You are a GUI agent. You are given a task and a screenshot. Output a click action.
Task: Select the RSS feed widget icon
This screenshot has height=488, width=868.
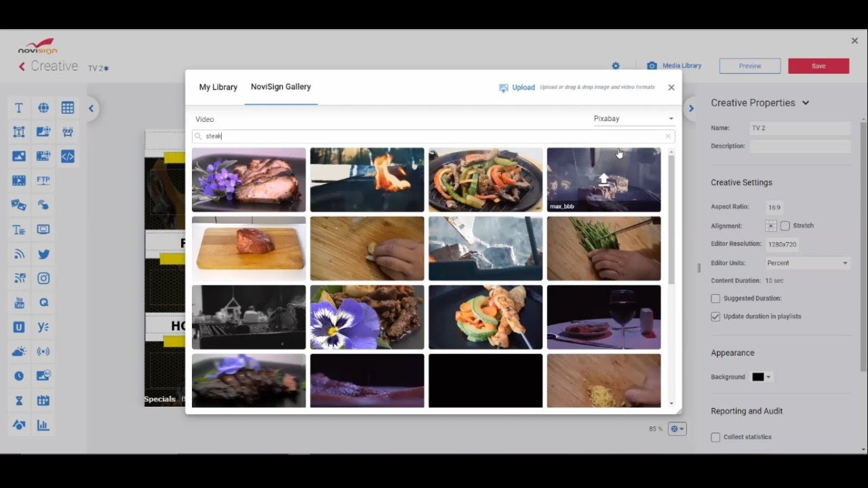click(19, 254)
